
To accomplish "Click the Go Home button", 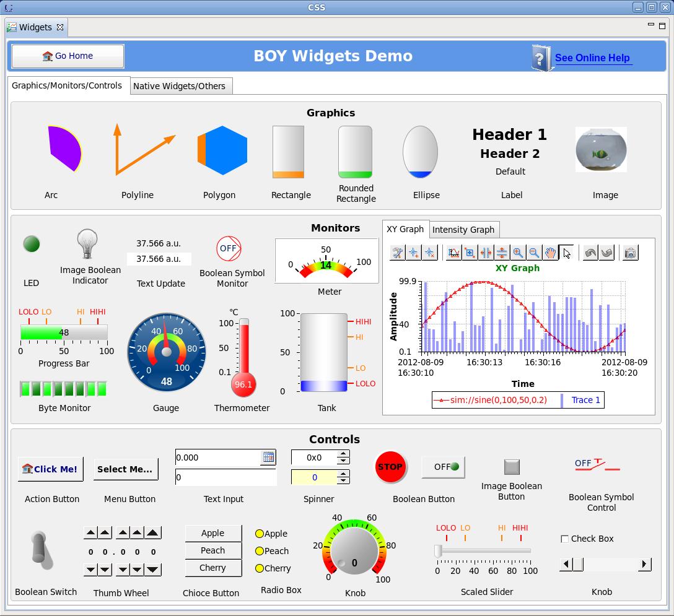I will 68,56.
